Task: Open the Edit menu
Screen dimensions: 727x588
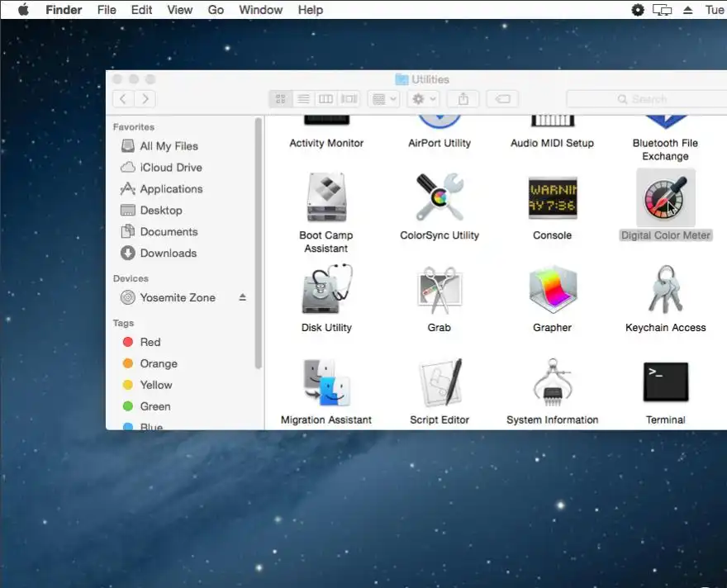Action: pyautogui.click(x=141, y=10)
